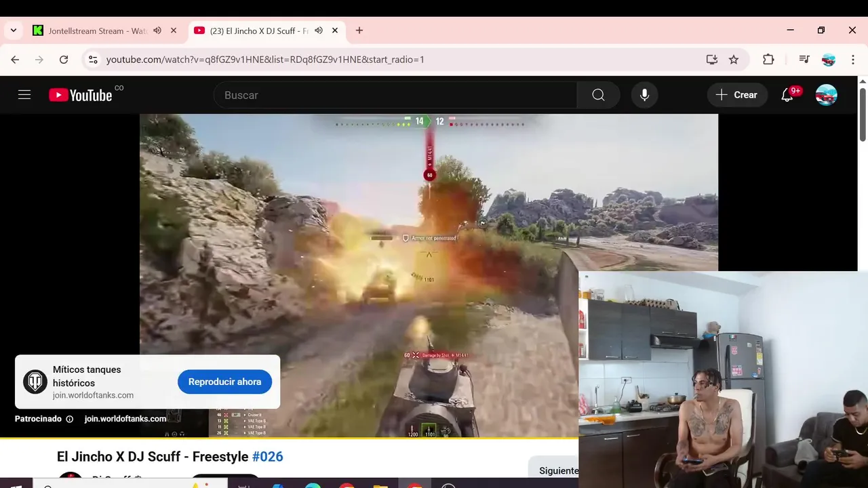Screen dimensions: 868x488
Task: Go back with the browser back arrow
Action: tap(15, 60)
